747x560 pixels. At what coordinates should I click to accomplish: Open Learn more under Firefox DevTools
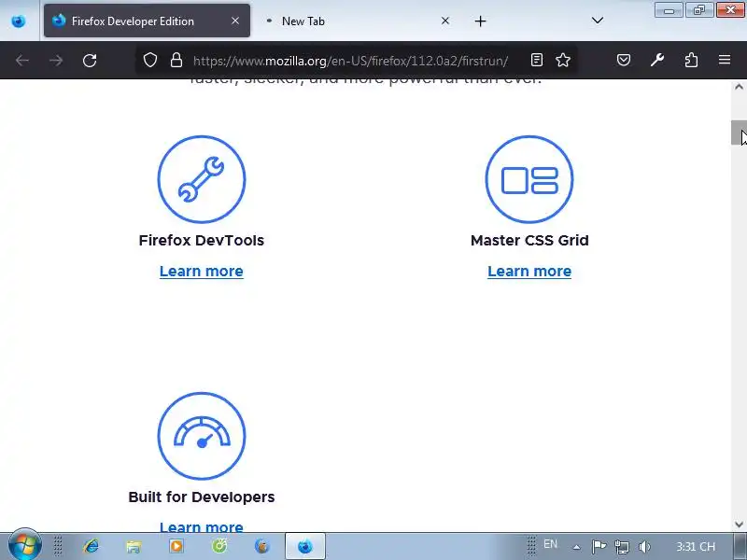[x=202, y=272]
